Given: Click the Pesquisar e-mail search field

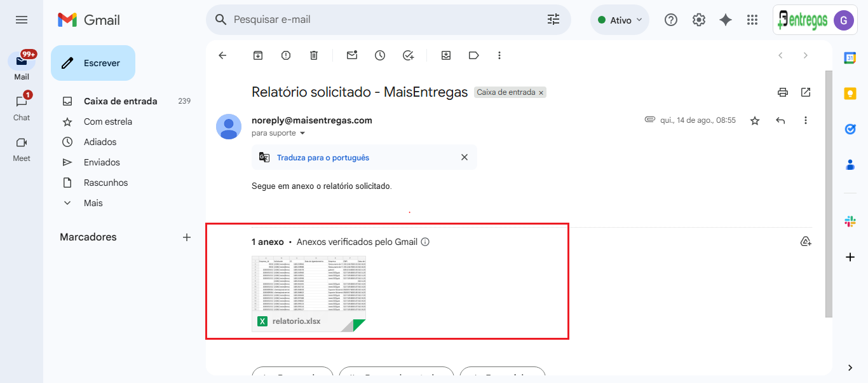Looking at the screenshot, I should pyautogui.click(x=388, y=20).
